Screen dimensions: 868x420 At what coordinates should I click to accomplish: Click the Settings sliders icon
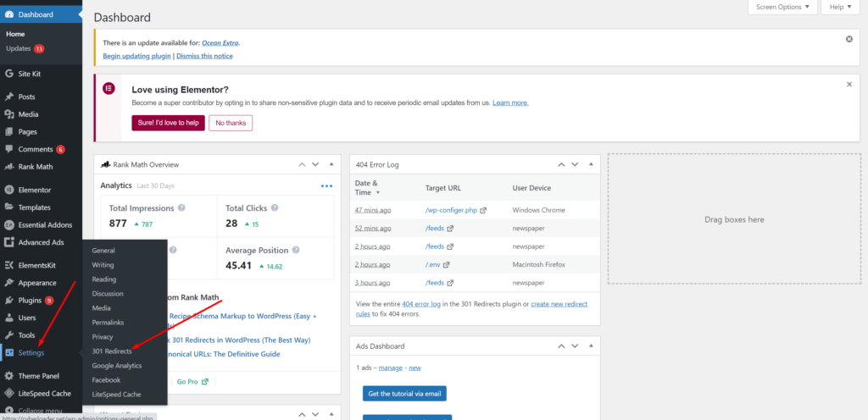tap(8, 352)
